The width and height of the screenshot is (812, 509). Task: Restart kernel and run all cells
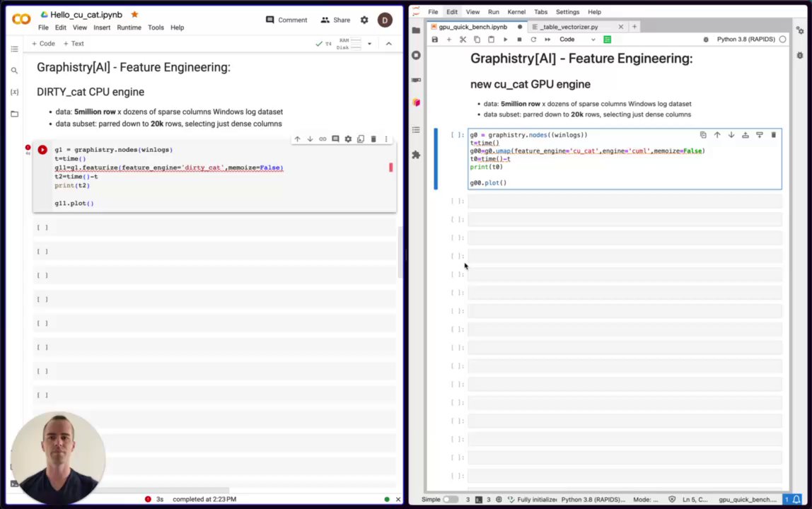[x=547, y=40]
